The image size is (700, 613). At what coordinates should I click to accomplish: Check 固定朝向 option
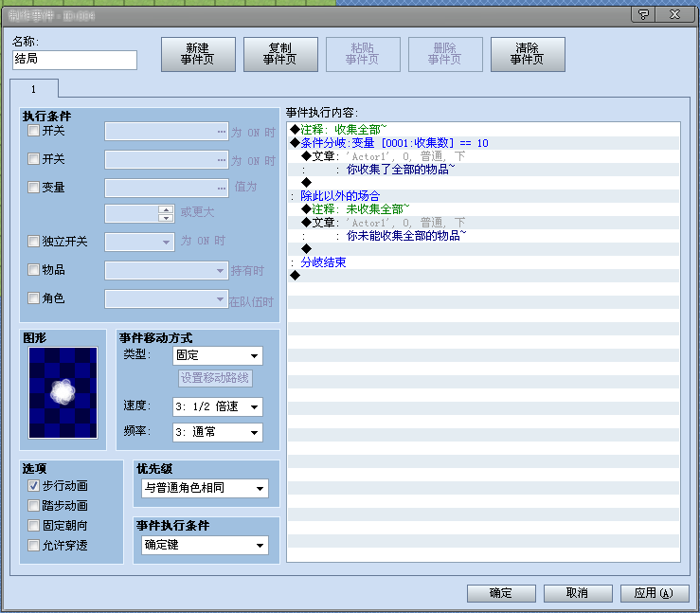pyautogui.click(x=33, y=525)
